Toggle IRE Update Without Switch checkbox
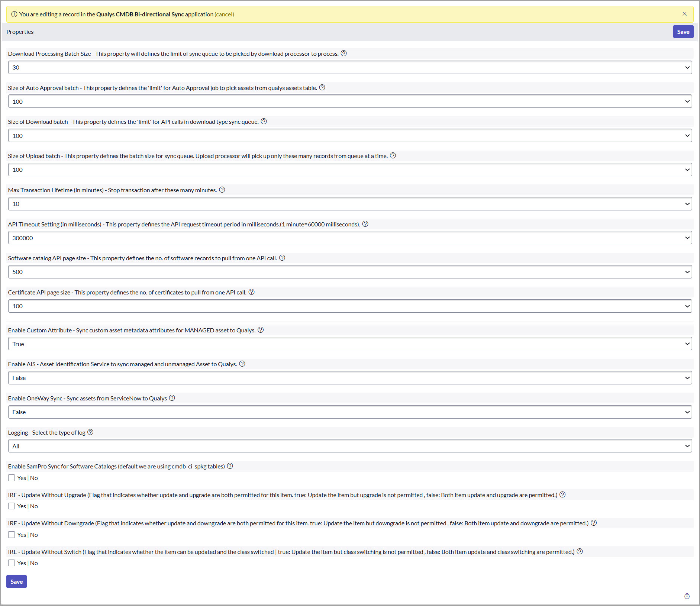This screenshot has height=606, width=700. click(12, 563)
